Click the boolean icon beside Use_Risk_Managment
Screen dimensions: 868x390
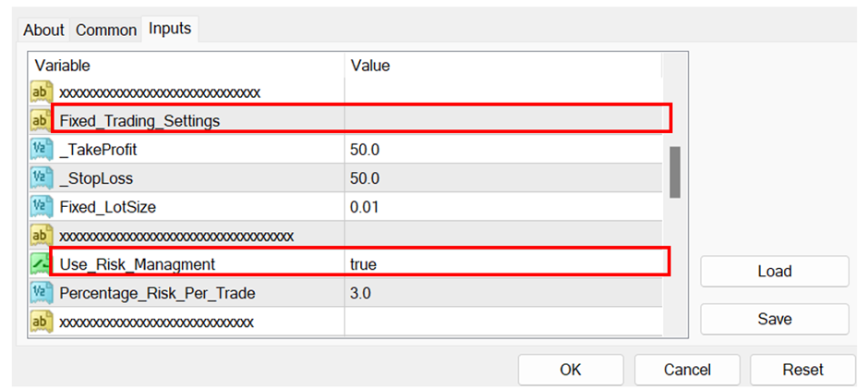tap(41, 263)
